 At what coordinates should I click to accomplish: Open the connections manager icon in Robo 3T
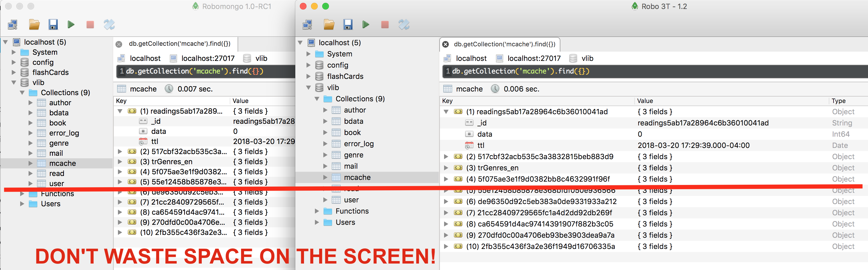click(x=307, y=24)
